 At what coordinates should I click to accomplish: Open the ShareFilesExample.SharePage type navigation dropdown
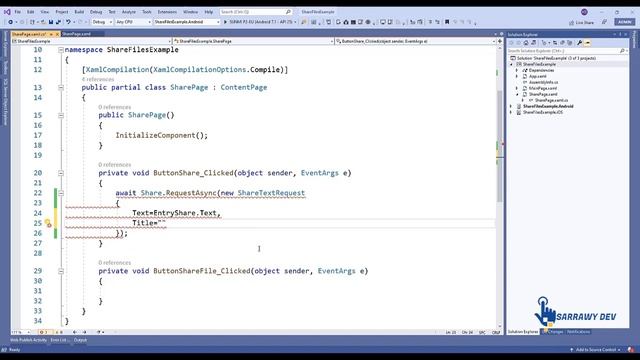coord(253,41)
